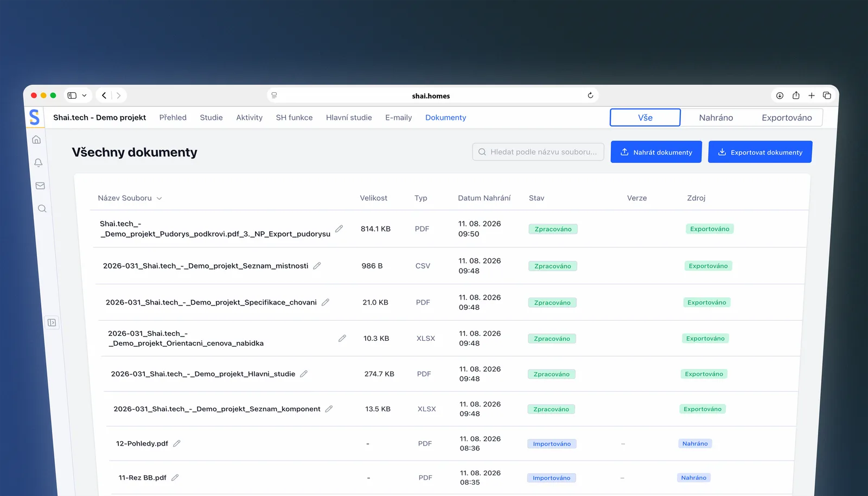The image size is (868, 496).
Task: Select the Dokumenty tab
Action: (x=446, y=118)
